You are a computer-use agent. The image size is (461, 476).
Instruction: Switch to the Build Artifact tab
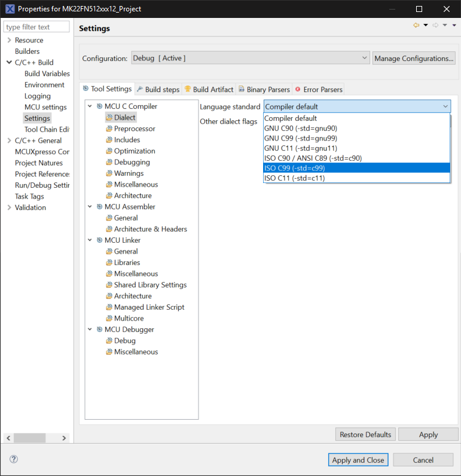[x=209, y=90]
